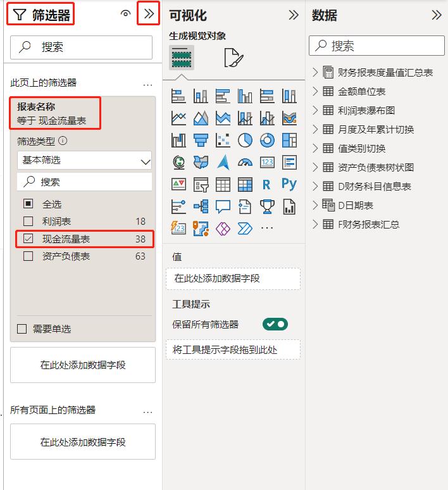Collapse the 数据 pane
The width and height of the screenshot is (448, 490).
pyautogui.click(x=437, y=15)
